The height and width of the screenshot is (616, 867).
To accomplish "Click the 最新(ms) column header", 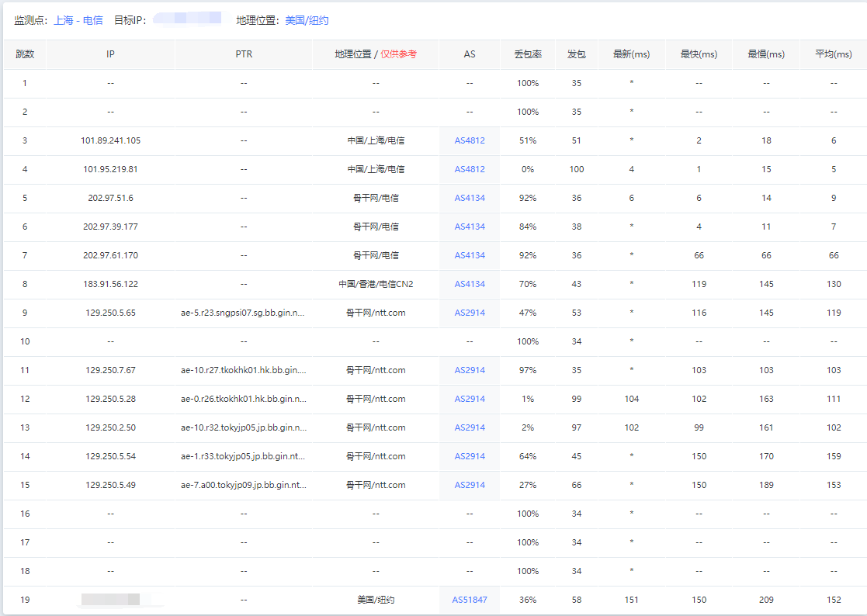I will click(x=632, y=54).
